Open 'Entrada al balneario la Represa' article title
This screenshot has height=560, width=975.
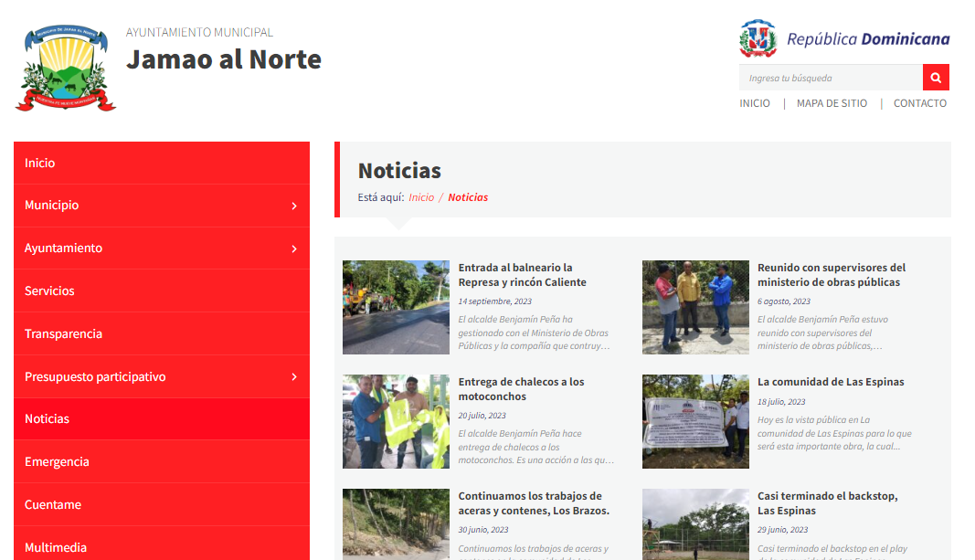(x=523, y=275)
